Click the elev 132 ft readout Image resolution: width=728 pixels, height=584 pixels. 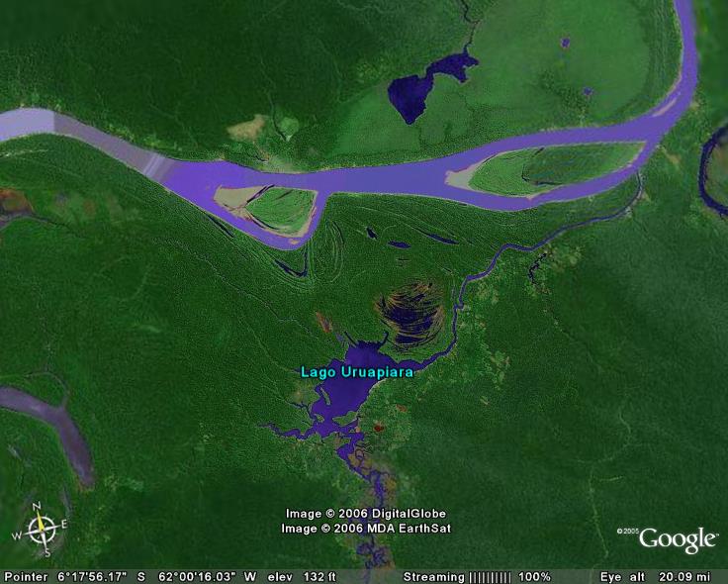302,577
